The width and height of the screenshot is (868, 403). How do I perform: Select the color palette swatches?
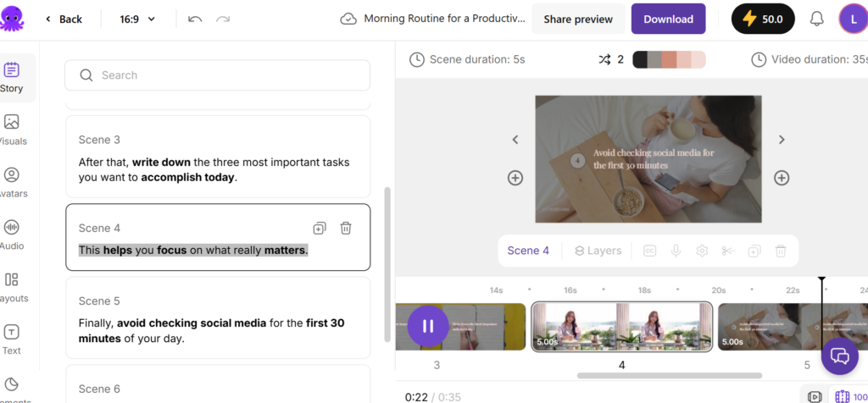point(669,59)
